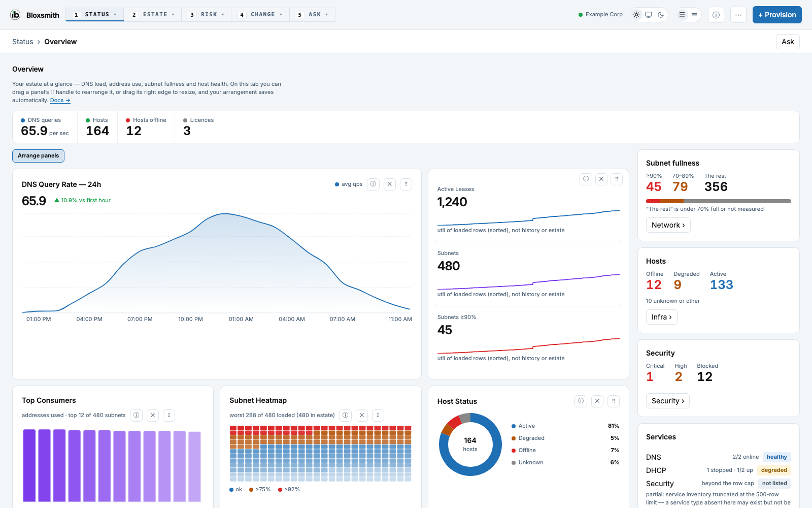The image size is (812, 508).
Task: Close the Top Consumers panel
Action: coord(153,415)
